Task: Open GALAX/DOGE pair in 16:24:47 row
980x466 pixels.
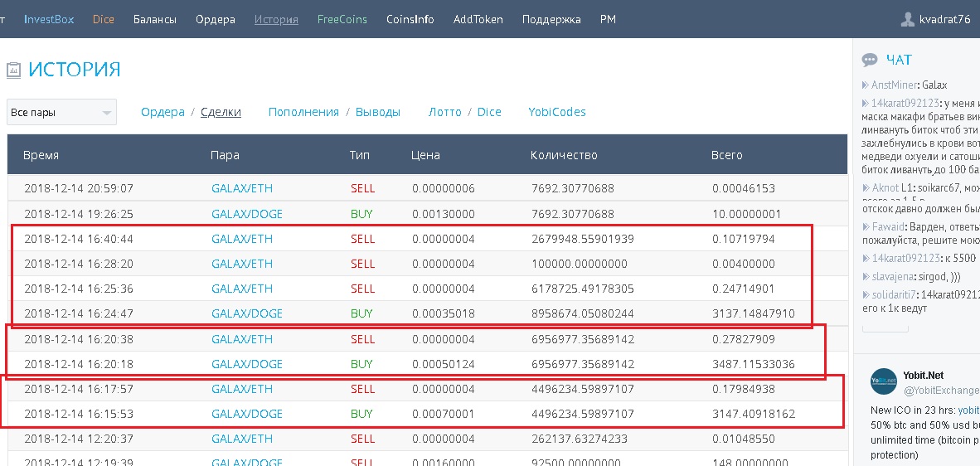Action: point(247,313)
